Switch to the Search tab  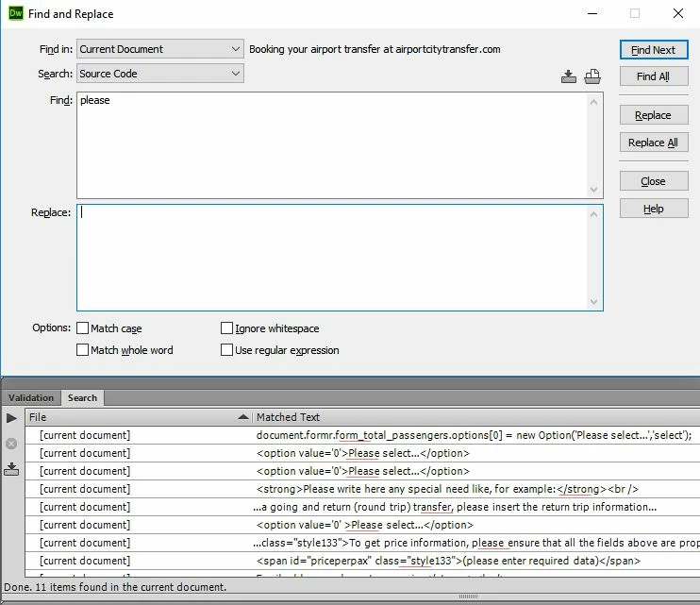pyautogui.click(x=82, y=397)
